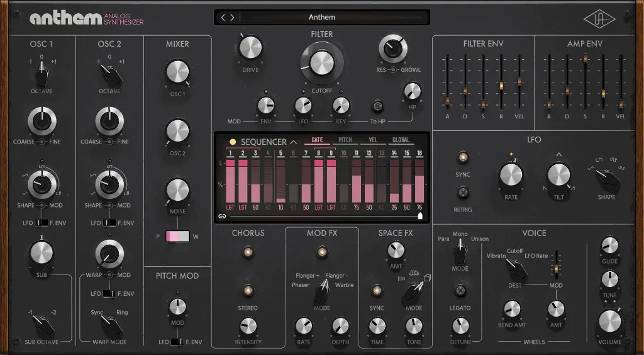Toggle OSC 2 warp LFO / F. ENV switch
This screenshot has height=355, width=644.
(109, 294)
